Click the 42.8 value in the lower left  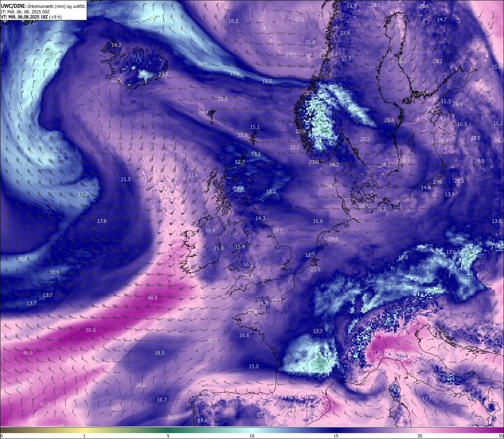(x=45, y=404)
